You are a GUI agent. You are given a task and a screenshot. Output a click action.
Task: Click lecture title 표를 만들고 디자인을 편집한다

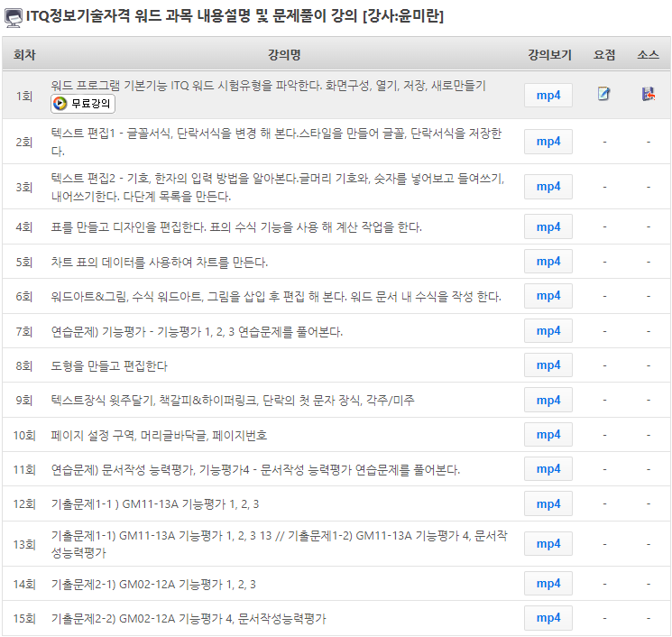236,226
